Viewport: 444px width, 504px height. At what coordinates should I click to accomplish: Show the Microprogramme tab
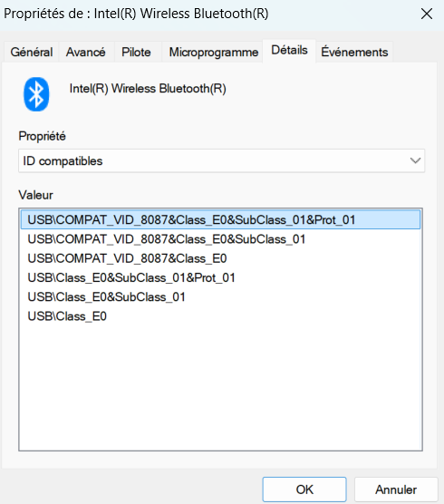[214, 52]
